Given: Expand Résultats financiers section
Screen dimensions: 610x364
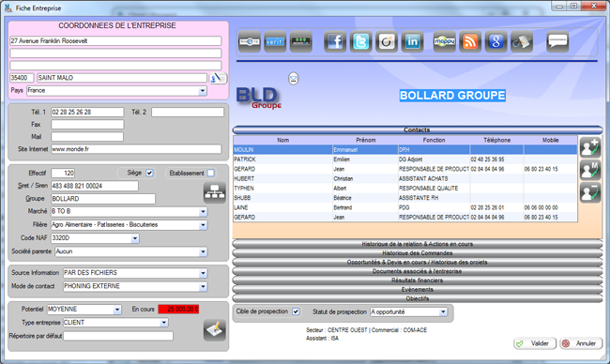Looking at the screenshot, I should click(x=418, y=280).
